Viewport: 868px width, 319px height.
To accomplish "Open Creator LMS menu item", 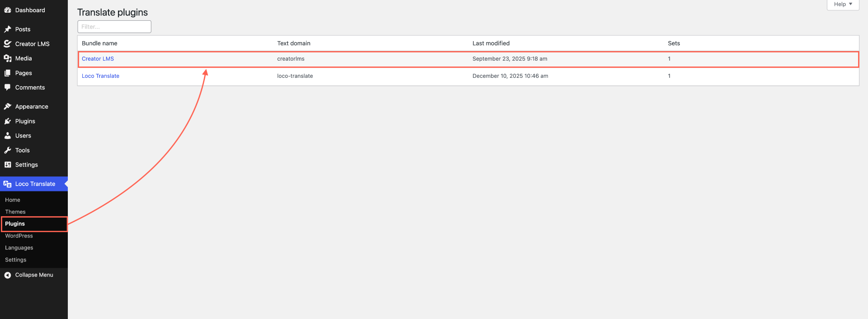I will 33,44.
